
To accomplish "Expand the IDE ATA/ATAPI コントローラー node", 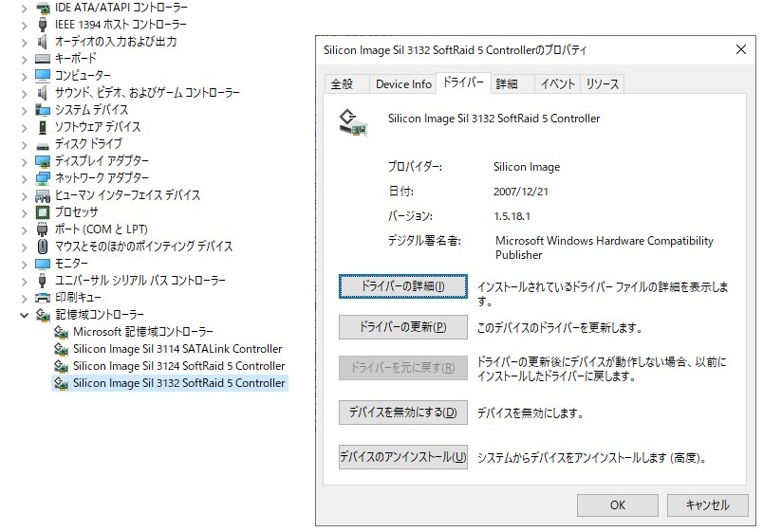I will coord(24,9).
